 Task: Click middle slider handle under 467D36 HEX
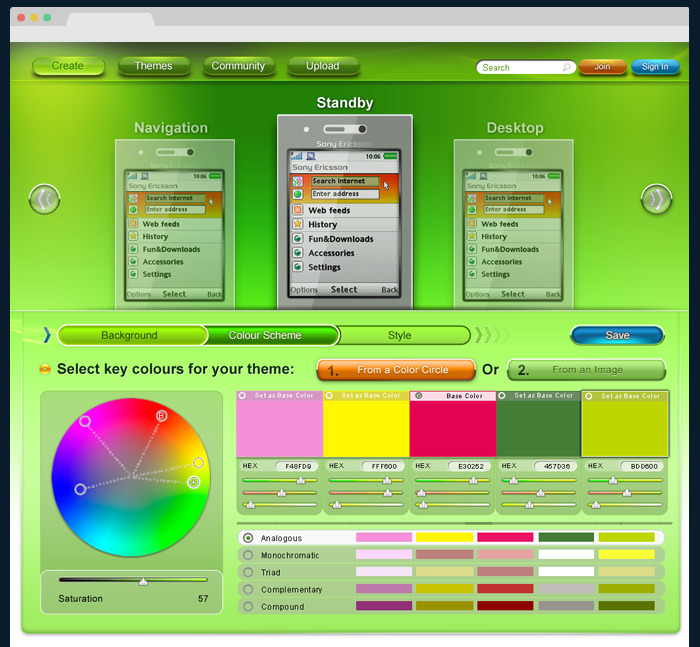point(541,493)
